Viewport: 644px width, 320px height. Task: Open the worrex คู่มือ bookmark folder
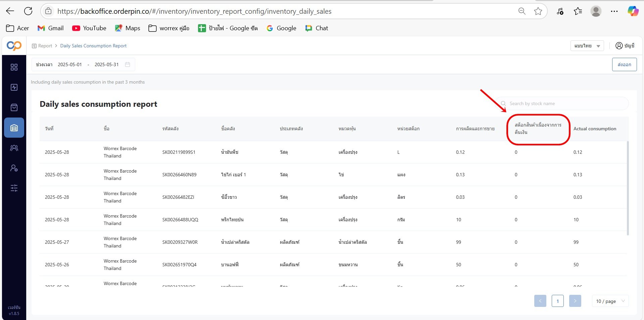(x=169, y=28)
